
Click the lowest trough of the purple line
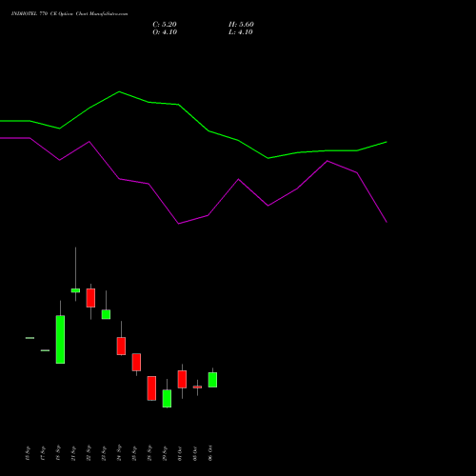point(179,224)
